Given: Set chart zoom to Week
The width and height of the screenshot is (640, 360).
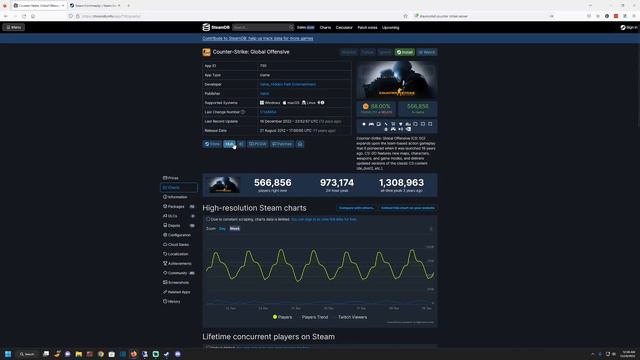Looking at the screenshot, I should pos(235,229).
